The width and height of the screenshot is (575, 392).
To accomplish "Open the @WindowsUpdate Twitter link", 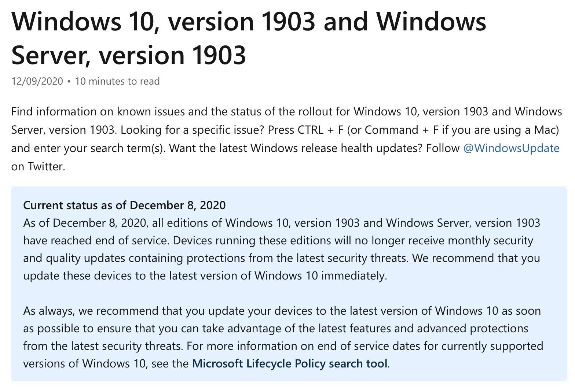I will (x=511, y=148).
